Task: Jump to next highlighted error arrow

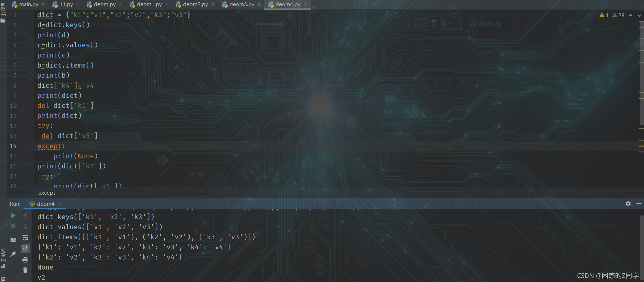Action: click(639, 15)
